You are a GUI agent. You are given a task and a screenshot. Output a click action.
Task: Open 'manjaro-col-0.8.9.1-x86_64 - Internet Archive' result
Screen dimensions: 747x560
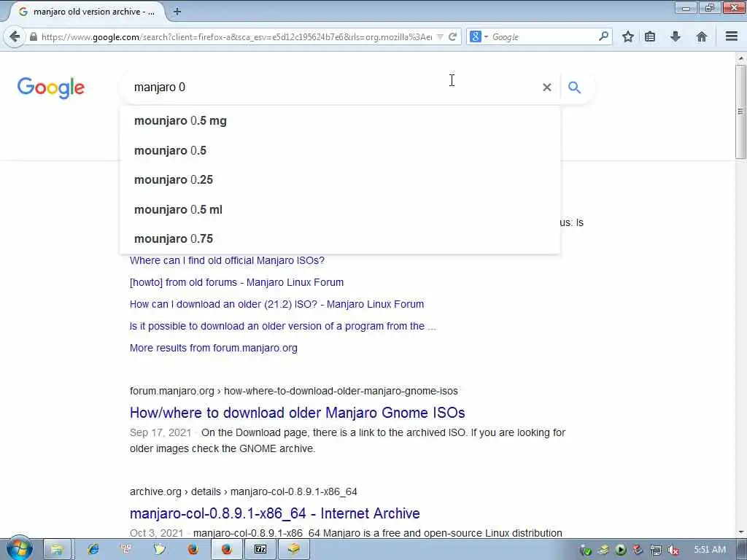point(275,513)
